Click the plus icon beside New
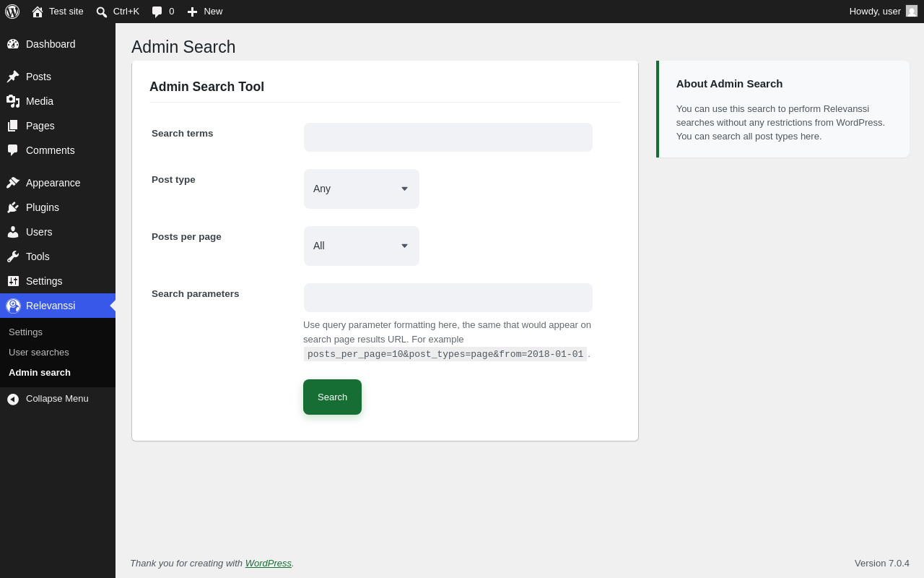 (x=192, y=12)
